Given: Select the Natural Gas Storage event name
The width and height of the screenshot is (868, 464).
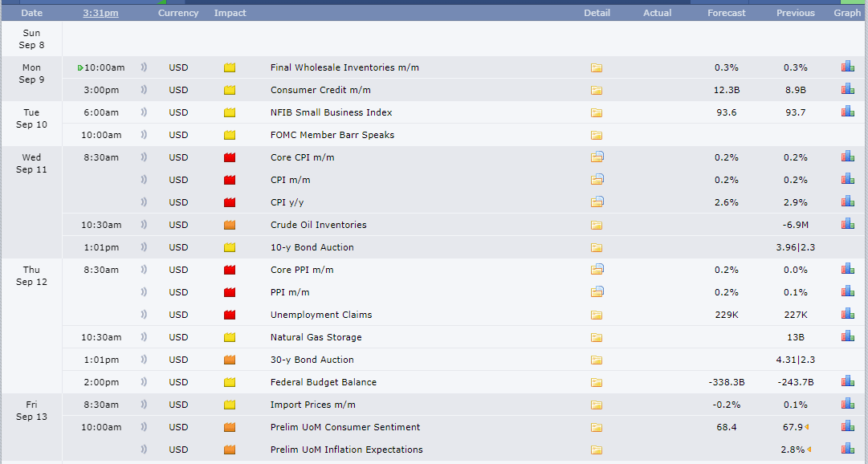Looking at the screenshot, I should tap(316, 337).
